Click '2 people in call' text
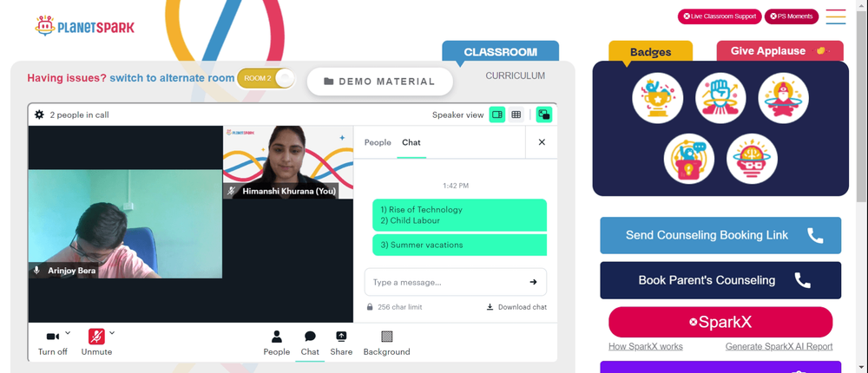Screen dimensions: 868x373 (79, 115)
